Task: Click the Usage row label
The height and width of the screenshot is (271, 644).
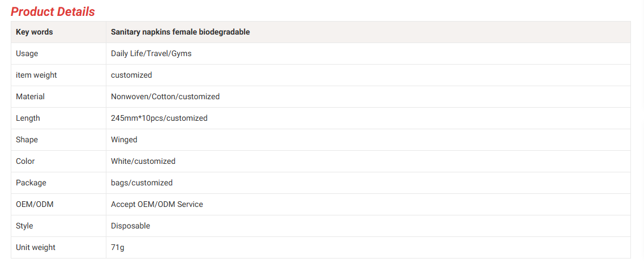Action: coord(27,53)
